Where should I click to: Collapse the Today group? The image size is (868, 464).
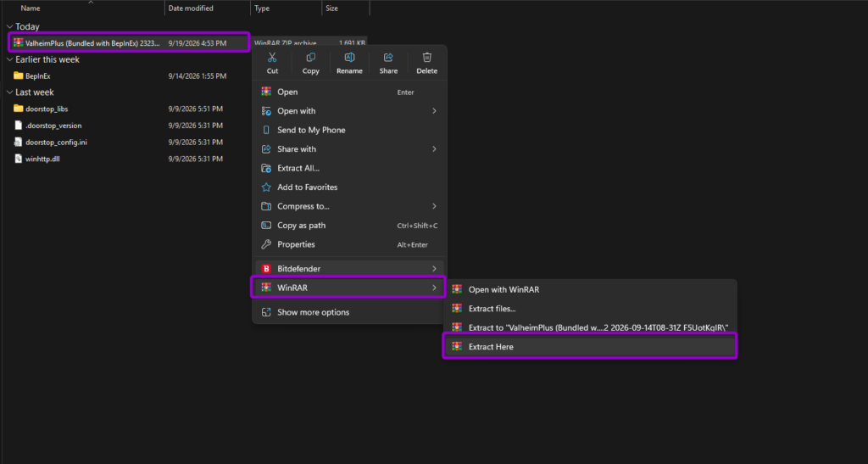(9, 26)
